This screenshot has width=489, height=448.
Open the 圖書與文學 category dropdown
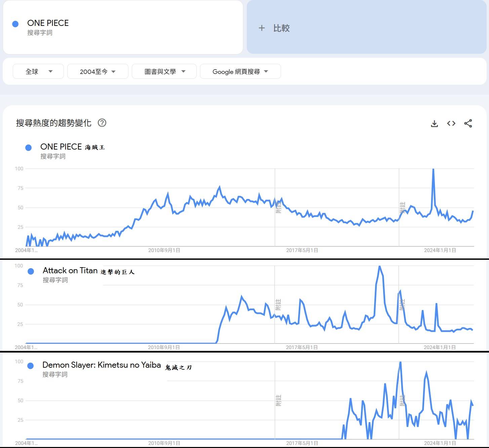click(x=164, y=71)
